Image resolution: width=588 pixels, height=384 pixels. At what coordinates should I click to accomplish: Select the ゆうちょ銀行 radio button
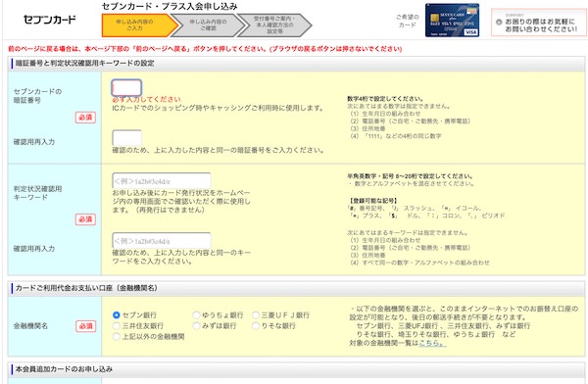coord(196,315)
